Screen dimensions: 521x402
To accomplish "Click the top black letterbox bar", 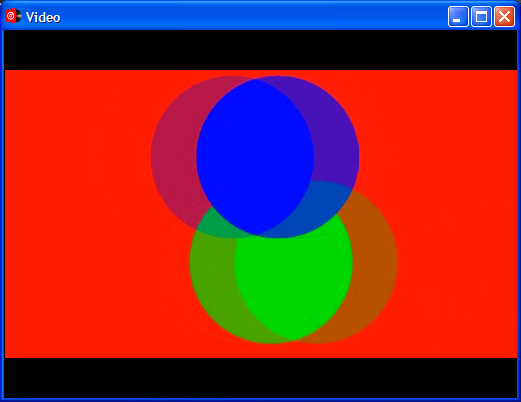I will click(261, 50).
